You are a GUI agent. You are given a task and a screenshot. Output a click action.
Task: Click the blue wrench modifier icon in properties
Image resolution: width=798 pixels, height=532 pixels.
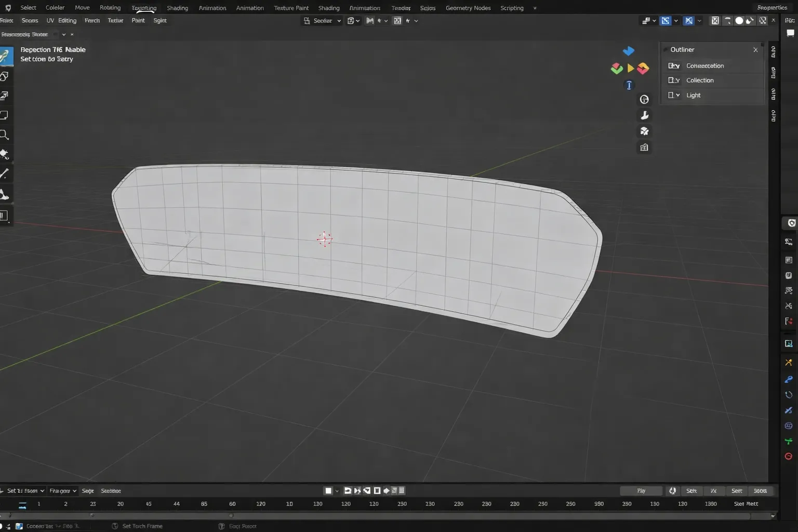[788, 380]
